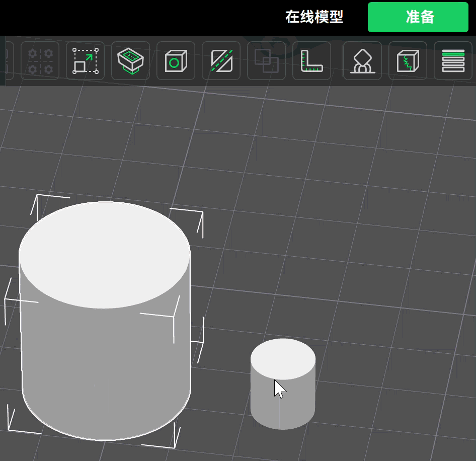Select the small cylinder model
Image resolution: width=476 pixels, height=461 pixels.
(283, 384)
